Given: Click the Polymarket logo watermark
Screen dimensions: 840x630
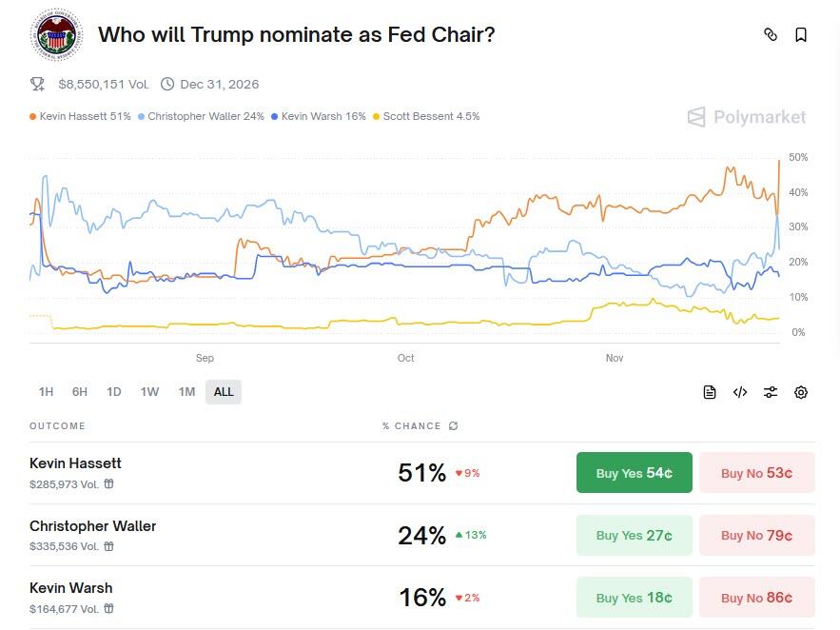Looking at the screenshot, I should point(747,117).
